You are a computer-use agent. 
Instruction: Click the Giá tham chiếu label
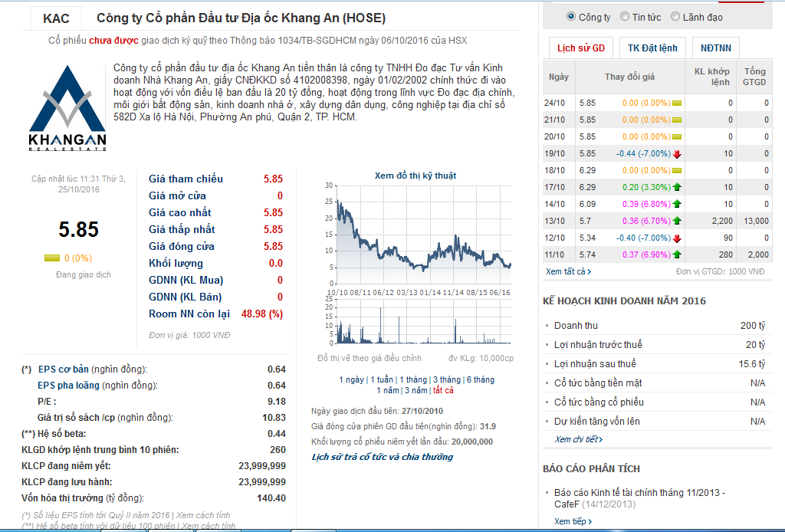point(186,179)
